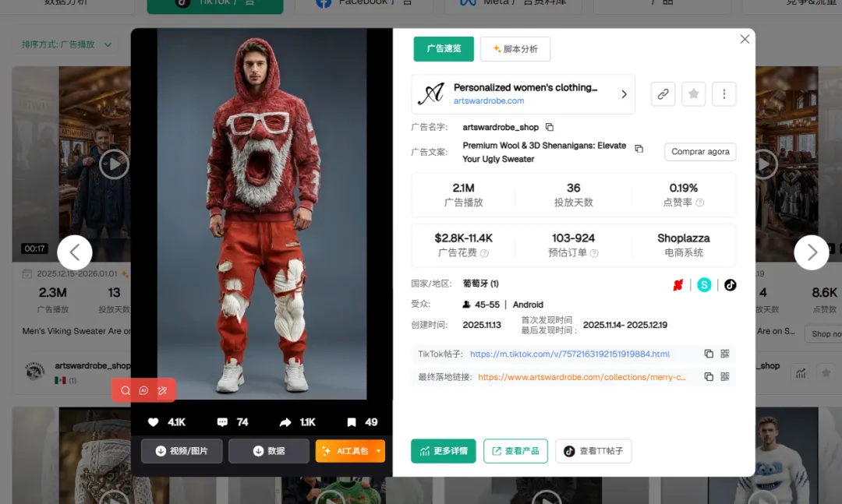Click the 更多详情 button
Image resolution: width=842 pixels, height=504 pixels.
click(444, 451)
